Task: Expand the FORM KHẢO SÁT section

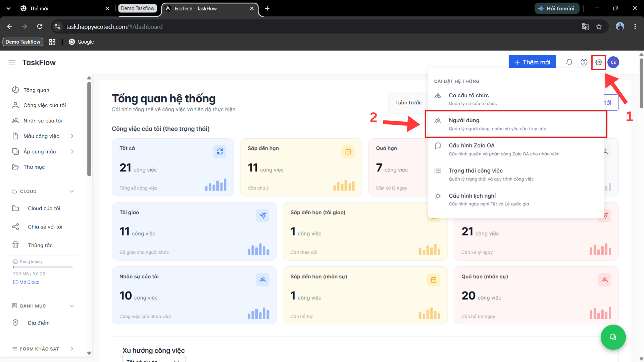Action: pos(72,349)
